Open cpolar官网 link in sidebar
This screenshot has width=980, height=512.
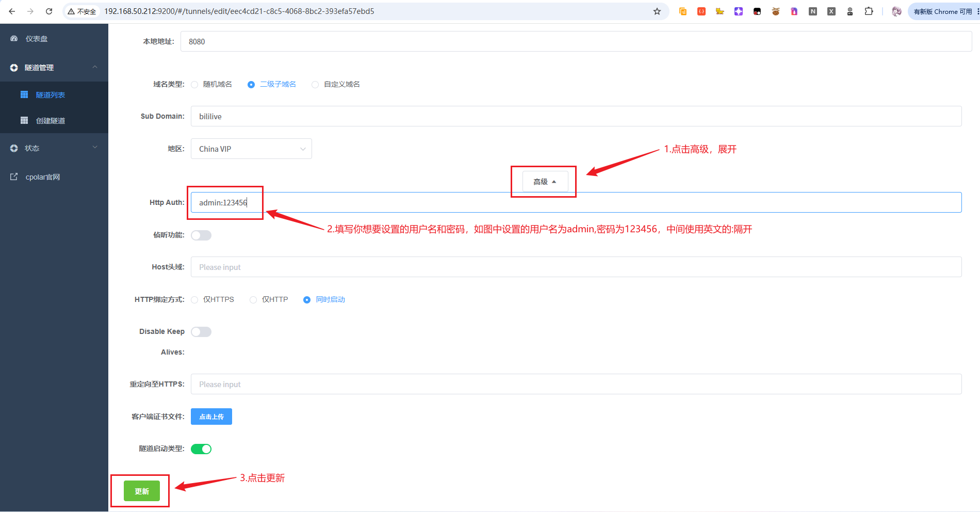54,177
